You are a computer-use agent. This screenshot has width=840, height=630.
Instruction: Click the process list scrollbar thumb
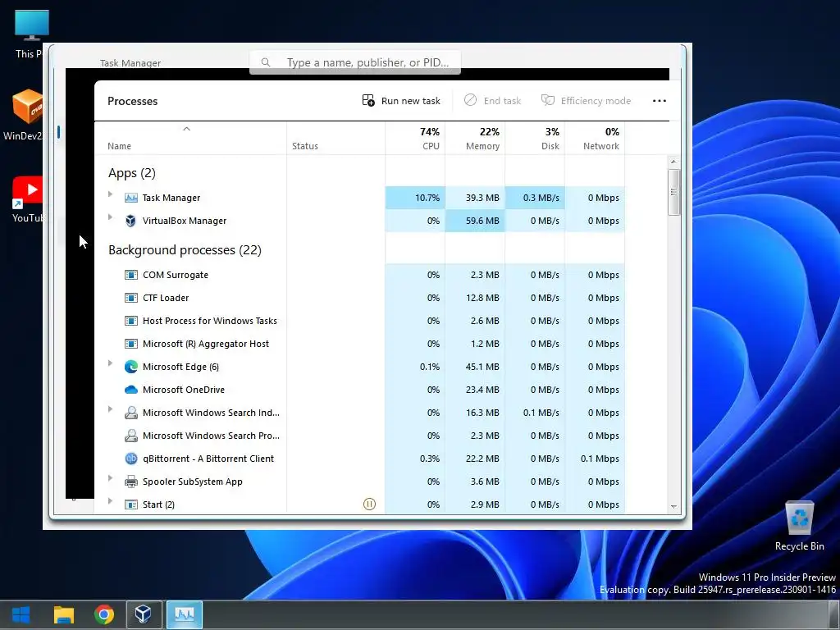click(674, 192)
